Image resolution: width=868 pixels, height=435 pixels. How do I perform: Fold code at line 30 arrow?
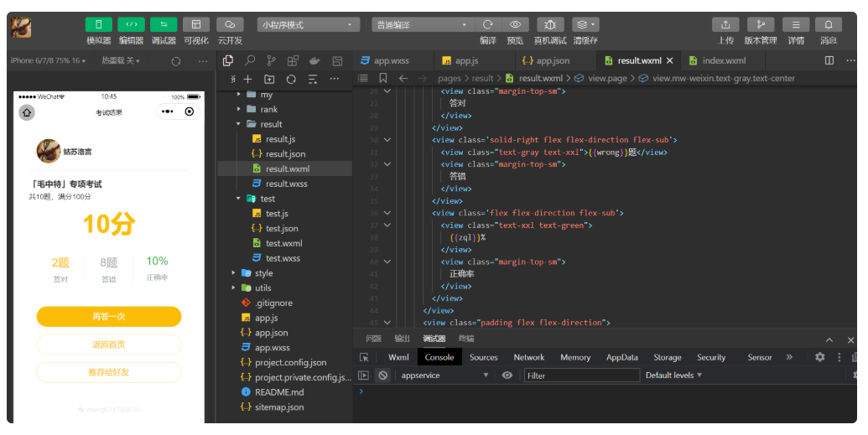[x=387, y=140]
